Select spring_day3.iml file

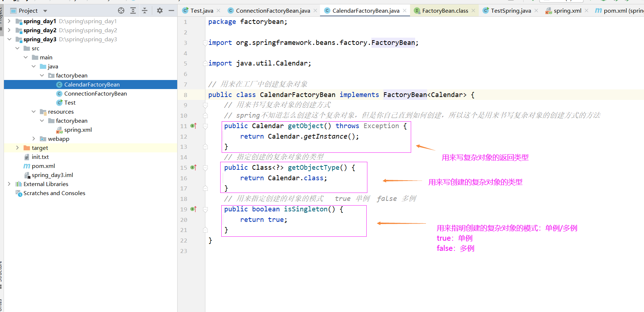pos(52,175)
